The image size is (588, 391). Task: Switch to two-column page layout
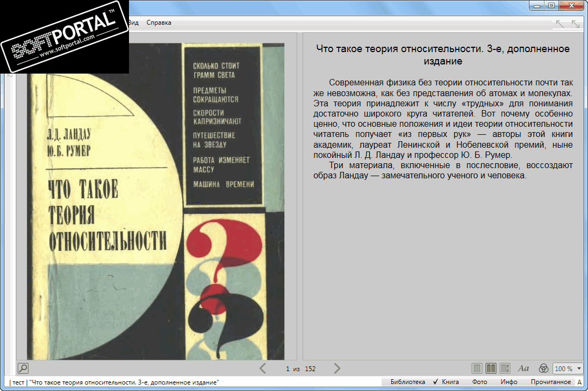tap(491, 368)
